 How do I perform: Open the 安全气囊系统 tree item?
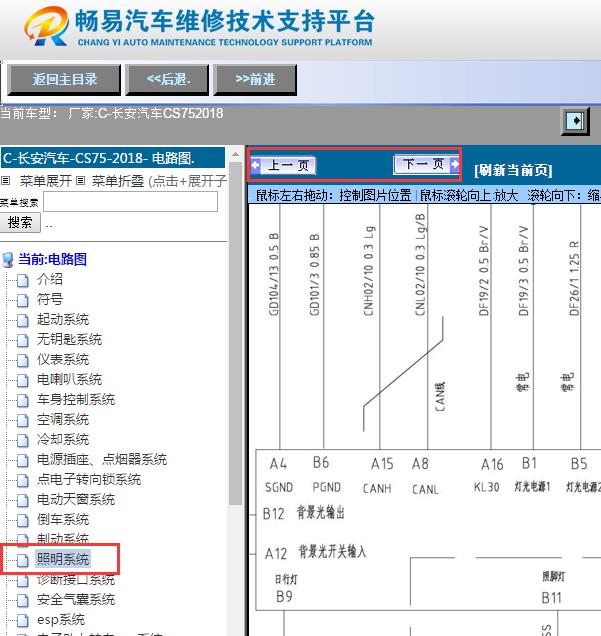76,599
